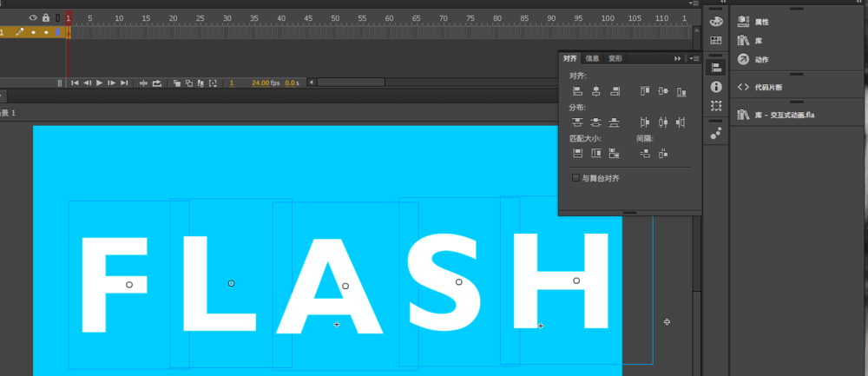This screenshot has width=868, height=376.
Task: Switch to the 信息 tab
Action: point(592,58)
